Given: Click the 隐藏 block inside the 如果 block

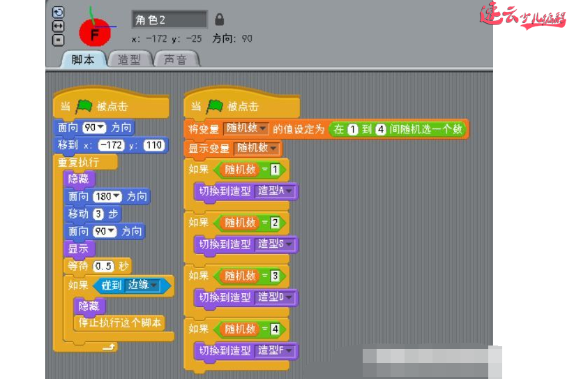Looking at the screenshot, I should pyautogui.click(x=89, y=306).
